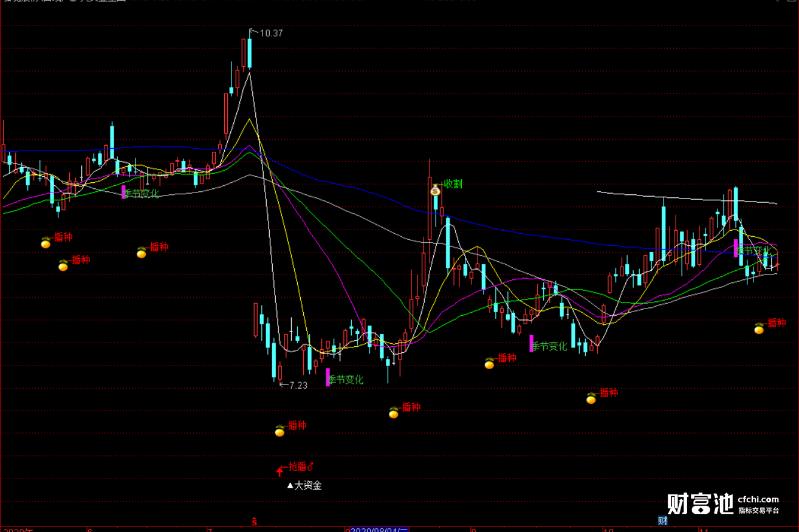Click the tall cyan candle under 10.37

click(249, 53)
